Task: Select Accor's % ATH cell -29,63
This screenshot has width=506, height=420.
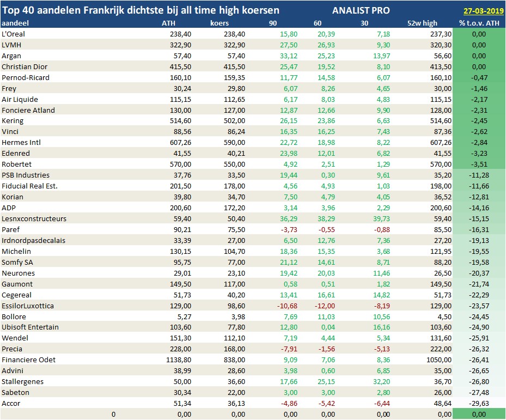Action: [x=479, y=404]
